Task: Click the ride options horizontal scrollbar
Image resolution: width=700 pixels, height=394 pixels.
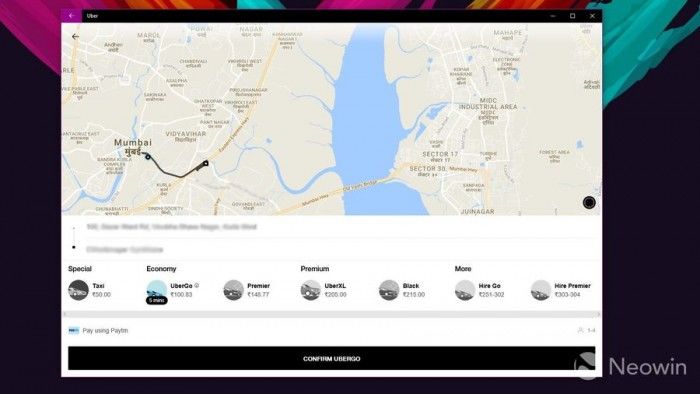Action: pos(331,315)
